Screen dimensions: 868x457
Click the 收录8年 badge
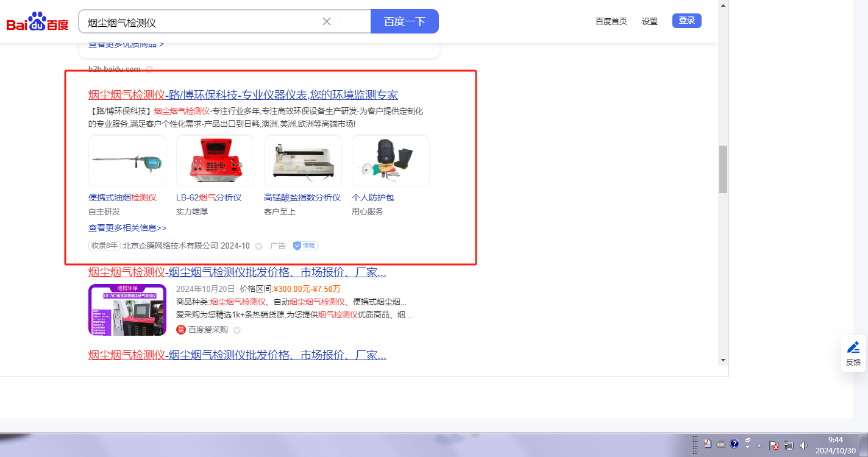(x=105, y=246)
